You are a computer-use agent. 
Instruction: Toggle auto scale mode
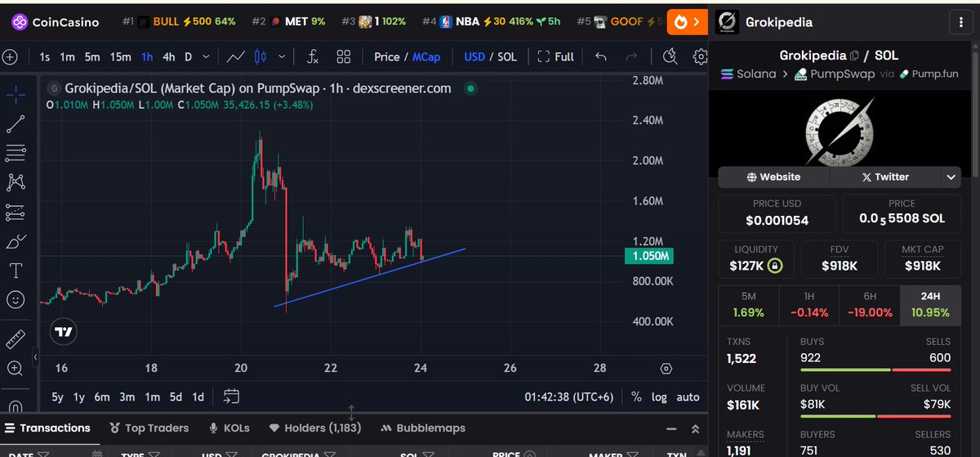click(688, 397)
